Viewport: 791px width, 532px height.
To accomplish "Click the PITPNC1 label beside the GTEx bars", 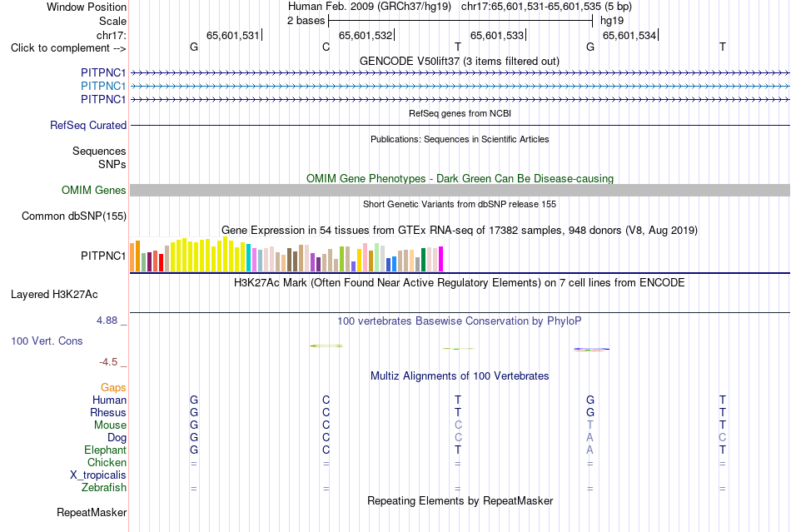I will point(103,256).
